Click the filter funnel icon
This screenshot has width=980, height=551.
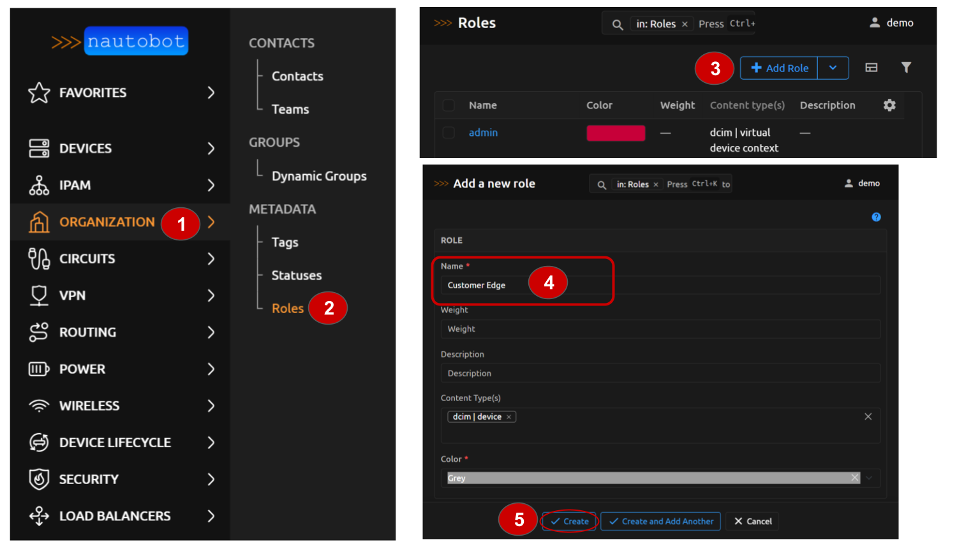pyautogui.click(x=906, y=68)
